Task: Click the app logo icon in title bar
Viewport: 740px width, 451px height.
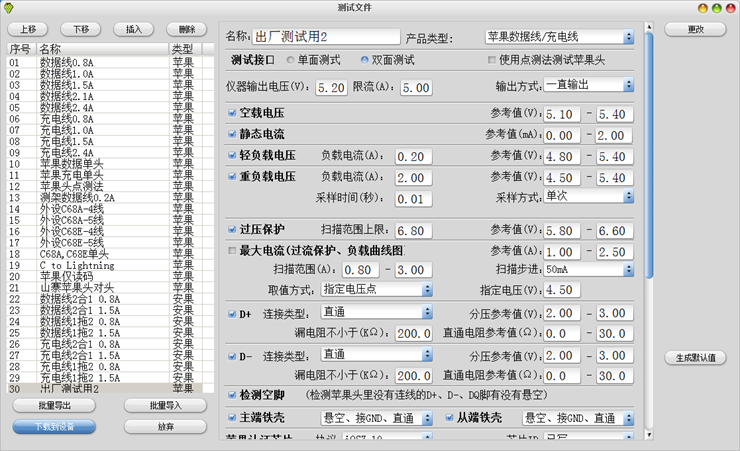Action: [x=9, y=8]
